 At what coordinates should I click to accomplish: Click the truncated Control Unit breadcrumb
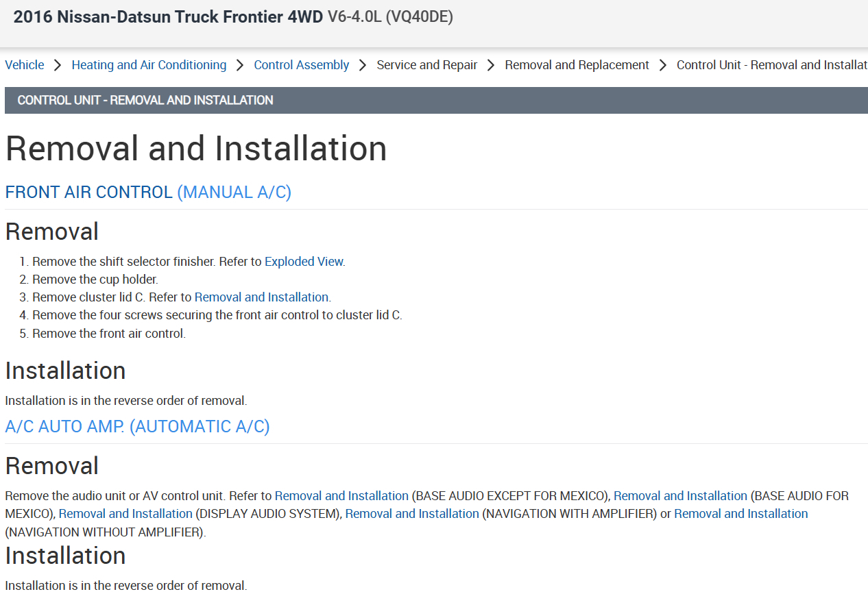[771, 65]
